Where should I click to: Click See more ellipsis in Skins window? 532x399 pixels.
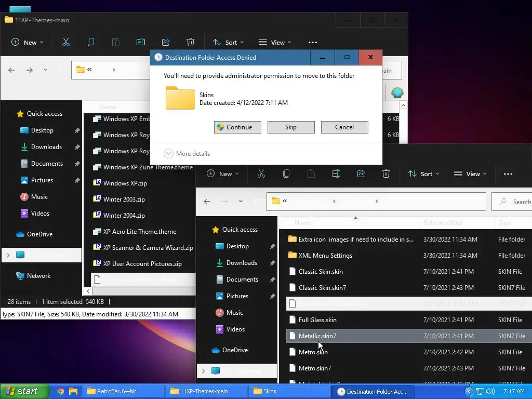tap(508, 174)
